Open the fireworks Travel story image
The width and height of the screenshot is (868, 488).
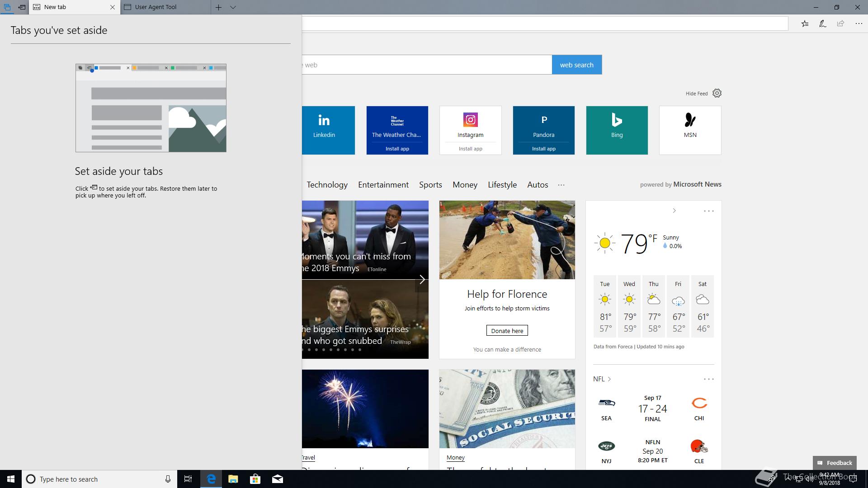pos(365,409)
